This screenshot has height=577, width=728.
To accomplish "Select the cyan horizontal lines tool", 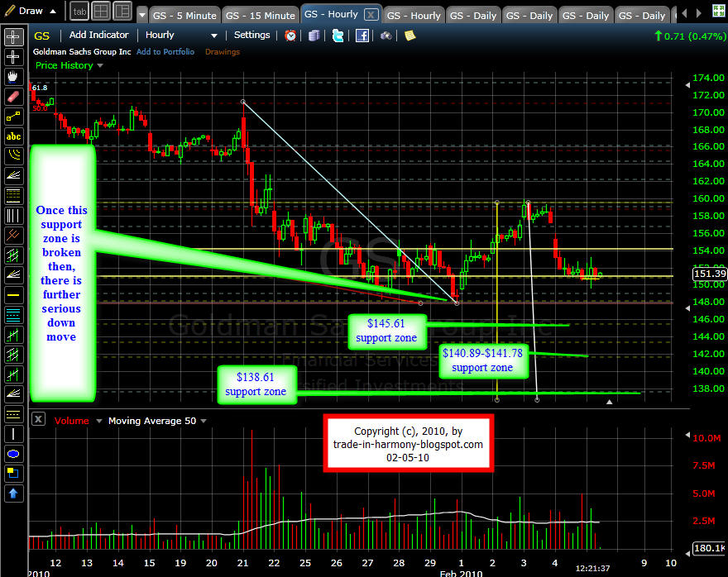I will pos(13,315).
